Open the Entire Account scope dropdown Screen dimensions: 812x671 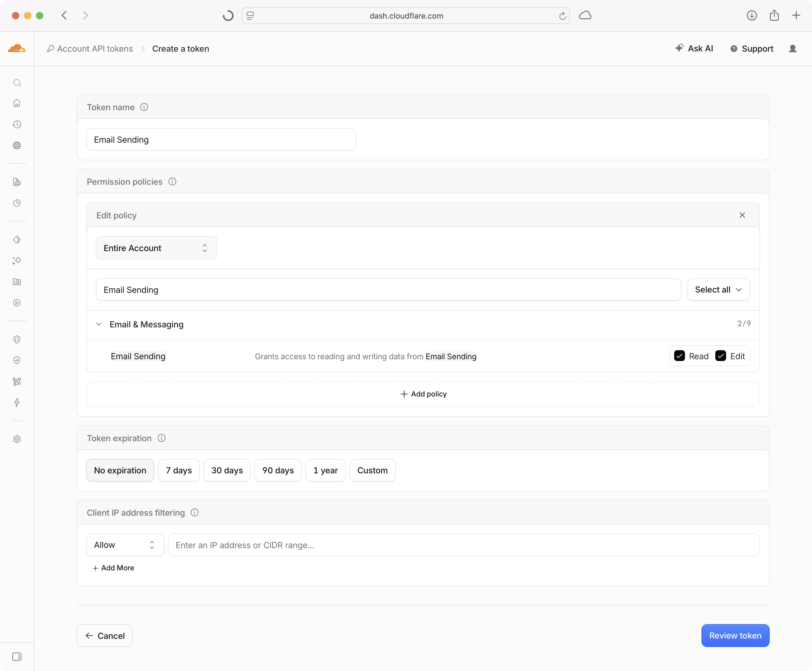click(x=156, y=248)
